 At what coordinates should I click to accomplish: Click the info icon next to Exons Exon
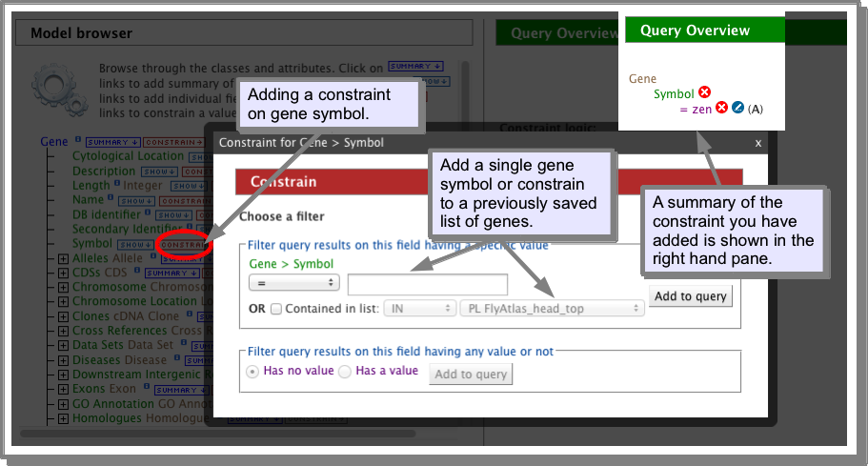point(146,386)
